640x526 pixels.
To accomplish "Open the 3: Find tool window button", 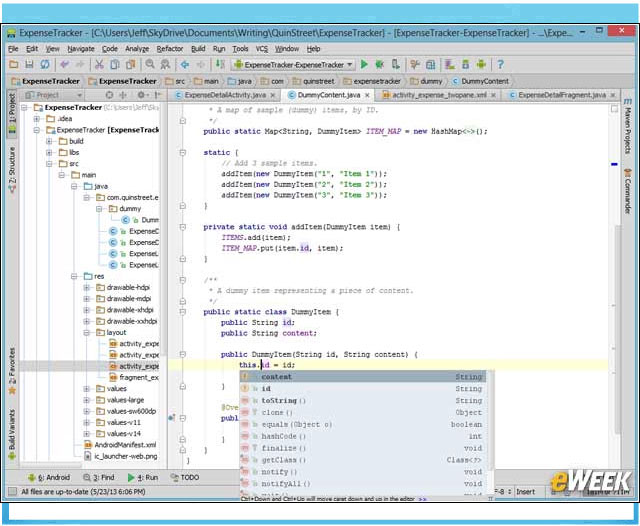I will point(99,477).
